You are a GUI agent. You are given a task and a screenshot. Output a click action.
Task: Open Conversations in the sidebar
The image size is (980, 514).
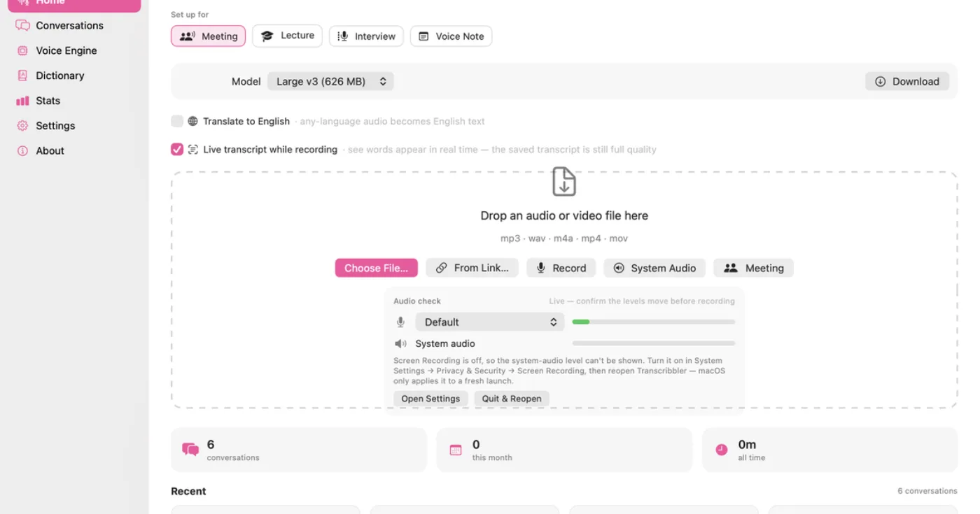tap(69, 25)
